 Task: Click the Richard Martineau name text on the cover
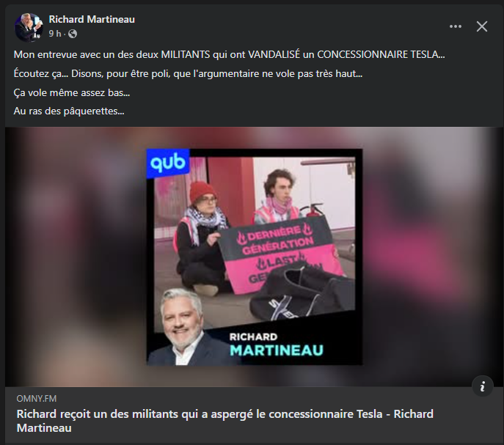pyautogui.click(x=277, y=345)
